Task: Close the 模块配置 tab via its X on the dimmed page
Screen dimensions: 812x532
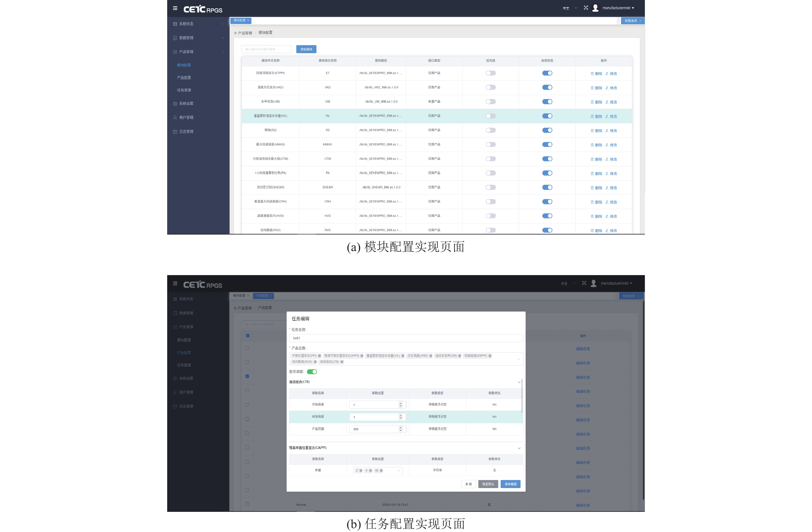Action: click(248, 296)
